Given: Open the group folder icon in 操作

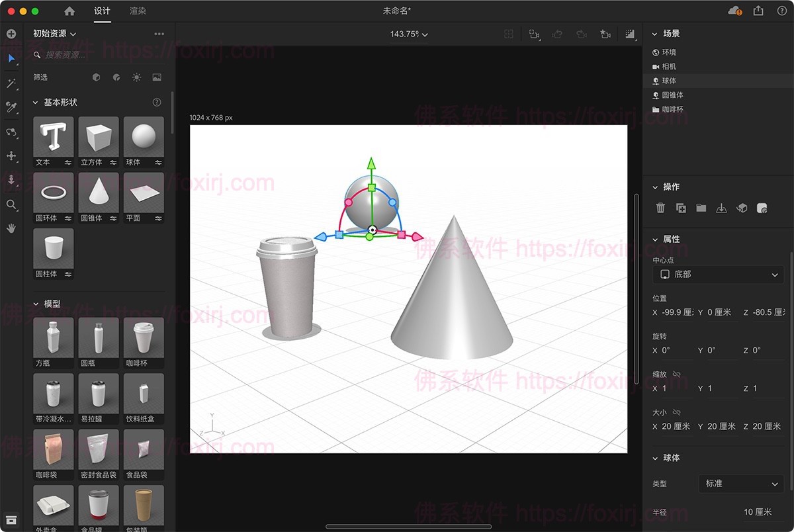Looking at the screenshot, I should (701, 208).
